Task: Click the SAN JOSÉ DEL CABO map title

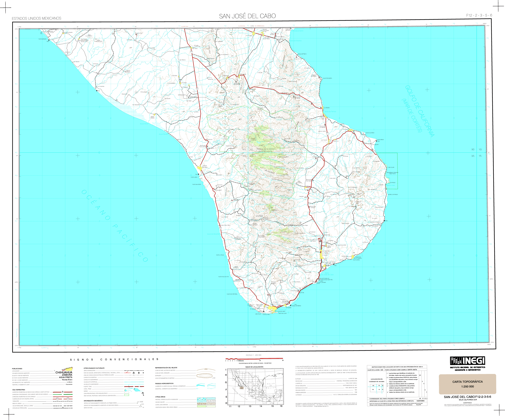Action: click(247, 16)
